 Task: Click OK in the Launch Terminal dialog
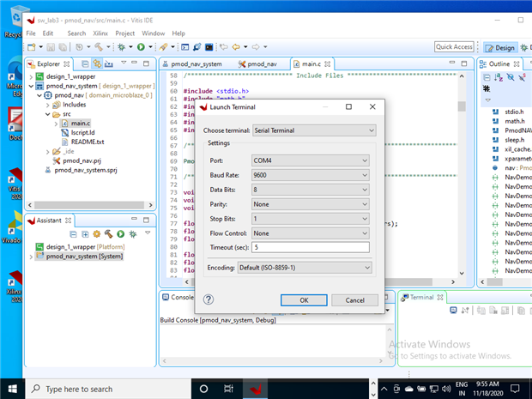coord(304,300)
